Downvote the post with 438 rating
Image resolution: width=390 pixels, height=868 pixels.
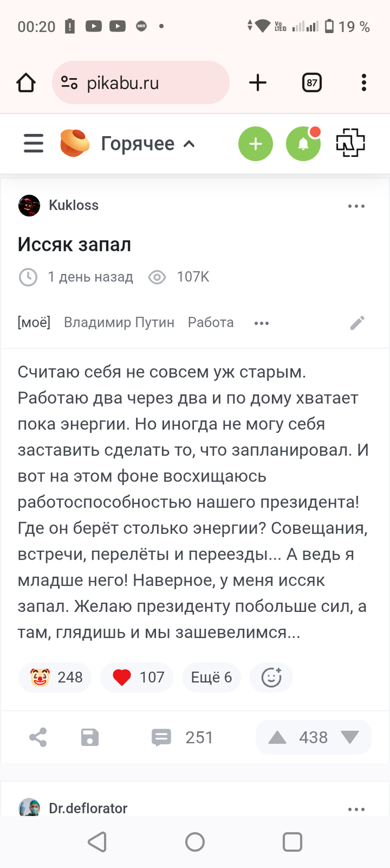point(350,737)
